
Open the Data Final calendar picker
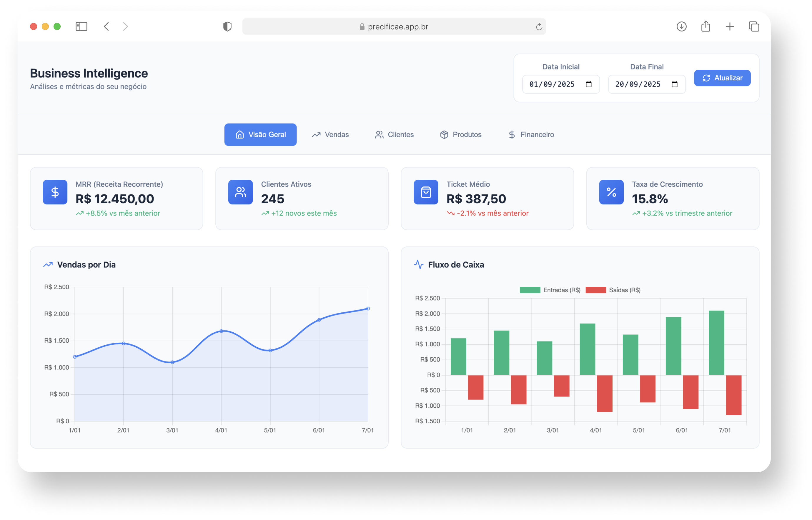(674, 84)
